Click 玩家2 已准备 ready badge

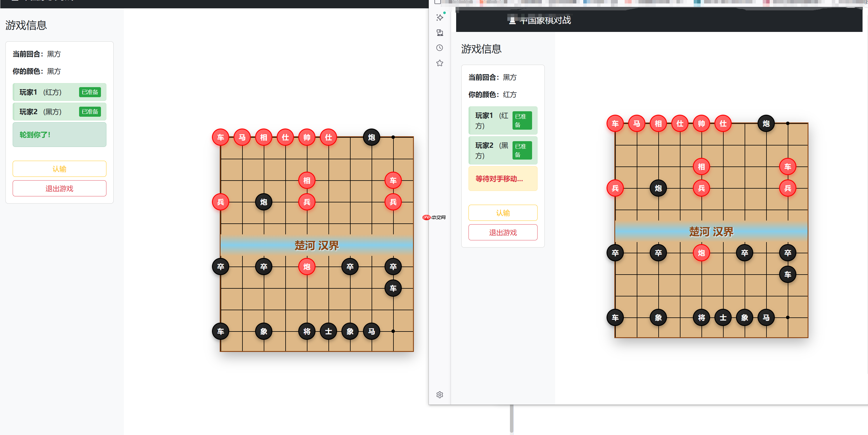coord(90,112)
